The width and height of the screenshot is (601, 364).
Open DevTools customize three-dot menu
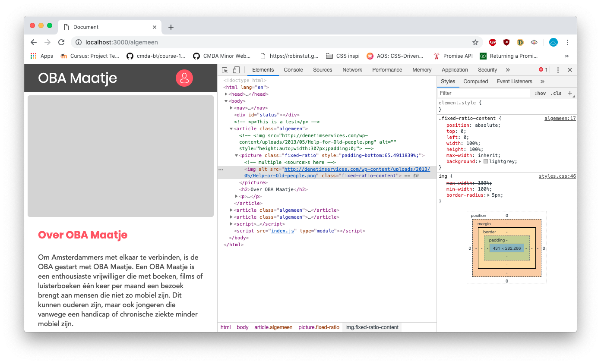pos(558,70)
